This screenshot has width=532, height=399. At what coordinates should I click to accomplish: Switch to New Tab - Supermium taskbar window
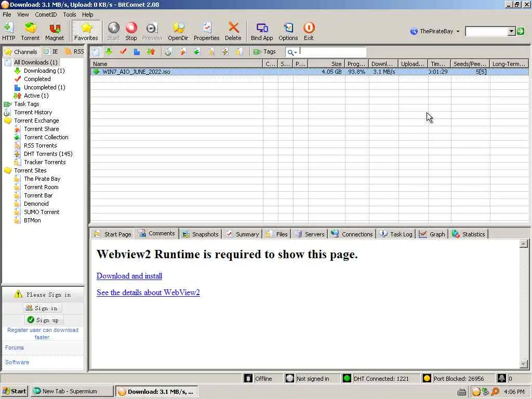[72, 391]
